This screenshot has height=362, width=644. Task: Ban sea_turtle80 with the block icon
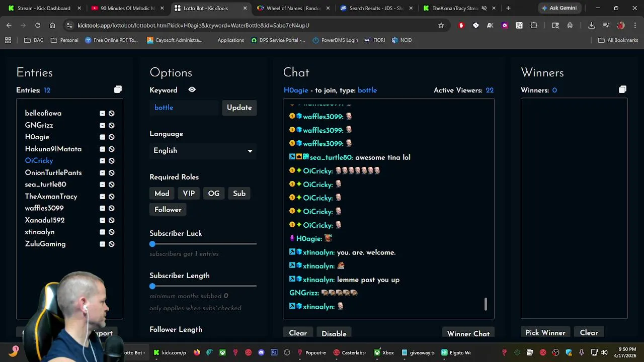tap(112, 185)
